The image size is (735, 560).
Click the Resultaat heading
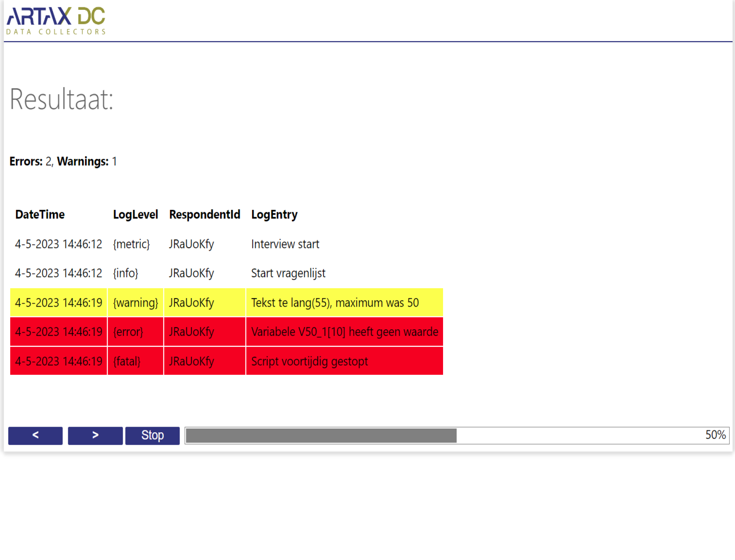point(62,99)
